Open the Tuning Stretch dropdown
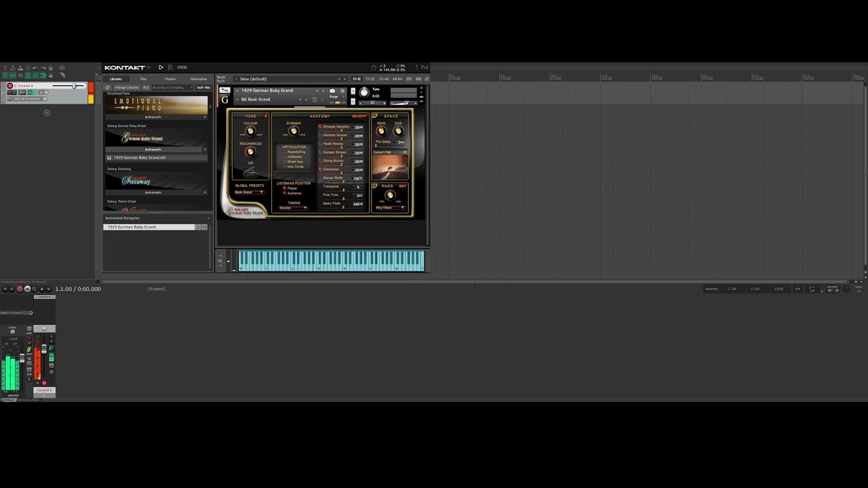868x488 pixels. pos(293,208)
